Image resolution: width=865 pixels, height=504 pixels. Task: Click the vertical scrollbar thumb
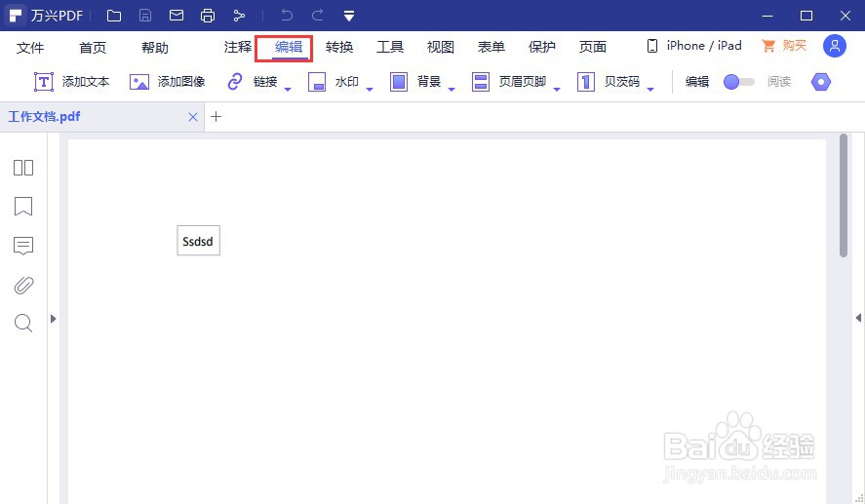point(843,196)
